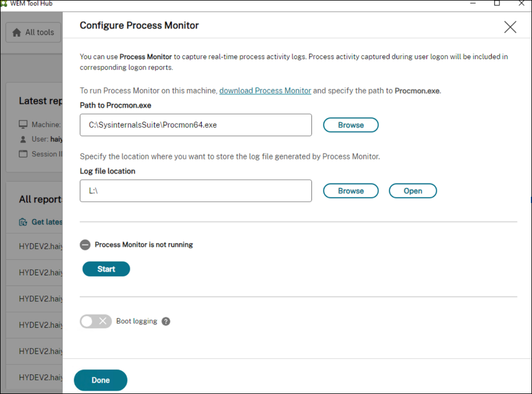Click inside the Path to Procmon.exe field
Screen dimensions: 532x394
(195, 125)
